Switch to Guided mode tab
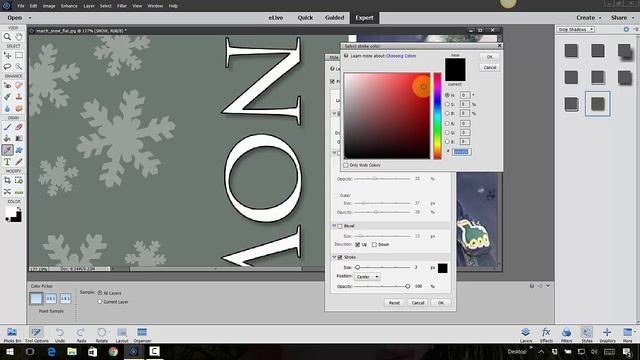640x360 pixels. click(x=334, y=18)
